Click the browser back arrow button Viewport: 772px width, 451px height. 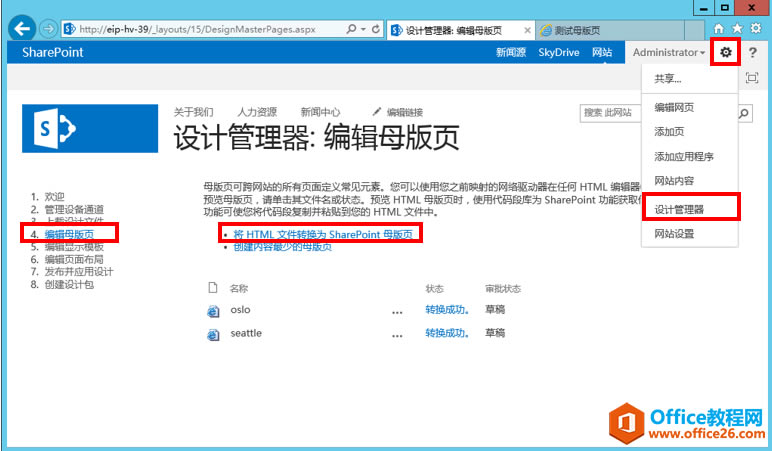[22, 29]
